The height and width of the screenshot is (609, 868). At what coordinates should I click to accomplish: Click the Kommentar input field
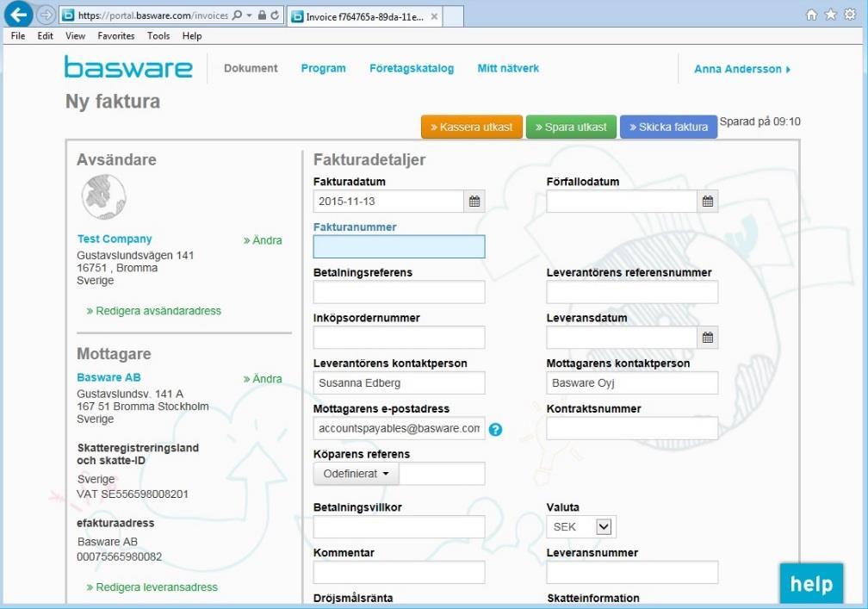[400, 573]
